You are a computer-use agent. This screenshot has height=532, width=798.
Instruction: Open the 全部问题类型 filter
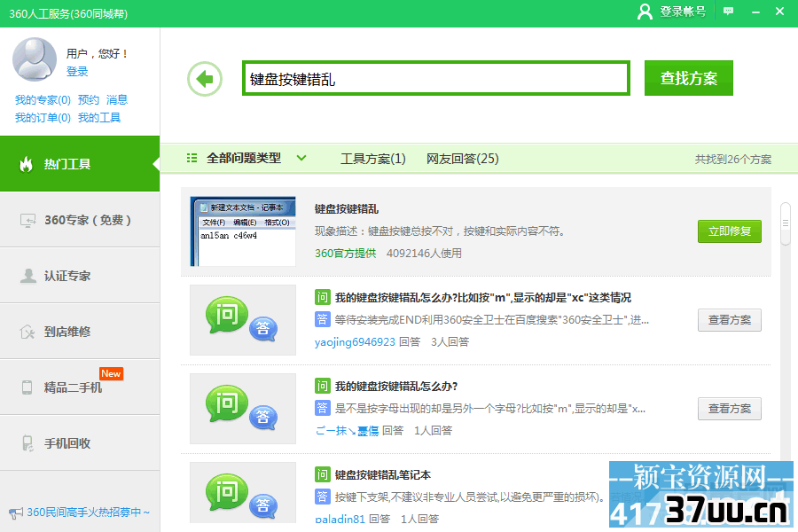click(244, 159)
